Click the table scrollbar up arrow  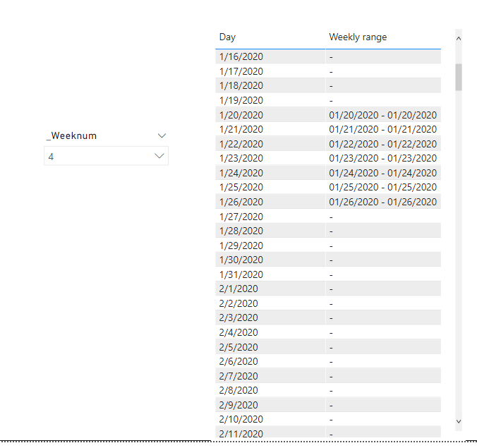click(x=459, y=39)
